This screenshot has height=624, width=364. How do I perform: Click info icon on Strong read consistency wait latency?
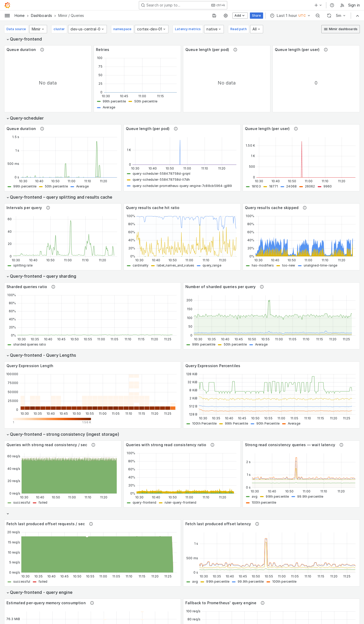coord(341,445)
